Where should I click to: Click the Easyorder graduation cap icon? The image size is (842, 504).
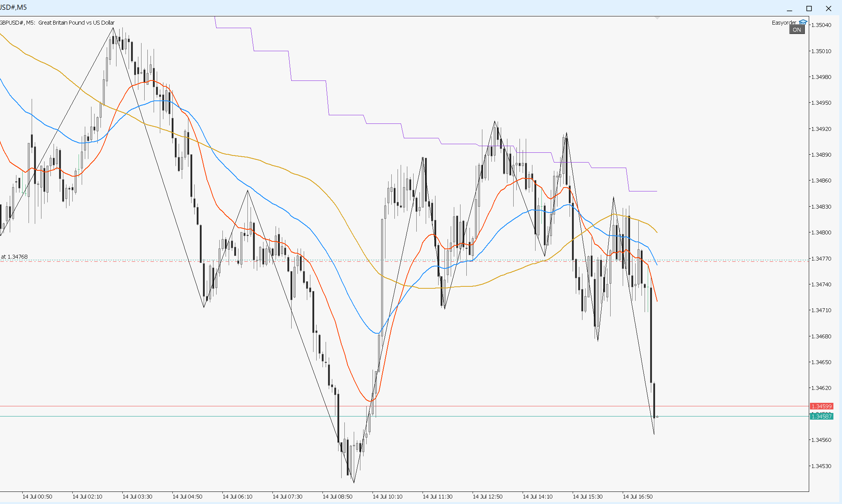click(x=803, y=22)
